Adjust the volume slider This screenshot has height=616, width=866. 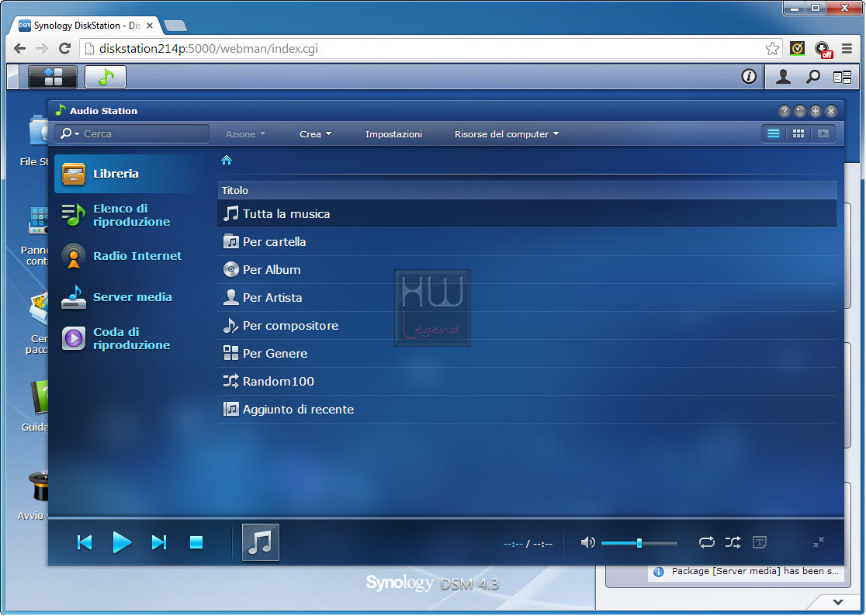point(639,542)
